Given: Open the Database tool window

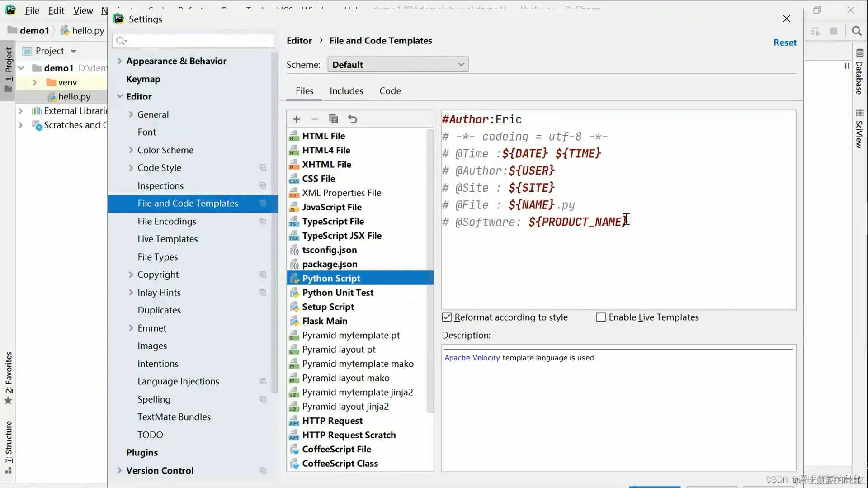Looking at the screenshot, I should pyautogui.click(x=859, y=72).
